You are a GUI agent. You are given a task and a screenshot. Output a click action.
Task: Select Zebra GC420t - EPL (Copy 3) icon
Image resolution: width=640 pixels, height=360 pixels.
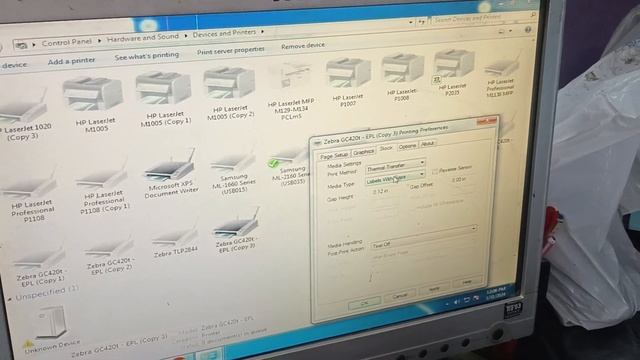[236, 224]
